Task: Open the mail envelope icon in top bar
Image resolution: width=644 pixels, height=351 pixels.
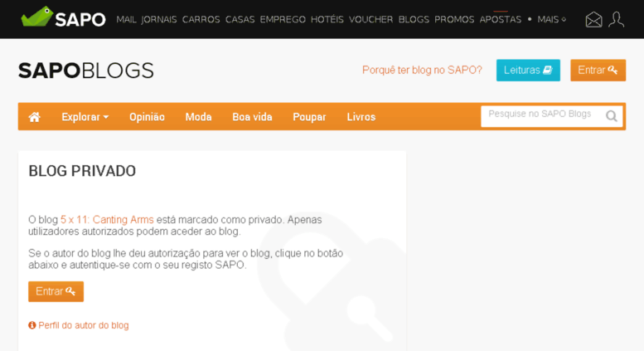Action: click(593, 19)
